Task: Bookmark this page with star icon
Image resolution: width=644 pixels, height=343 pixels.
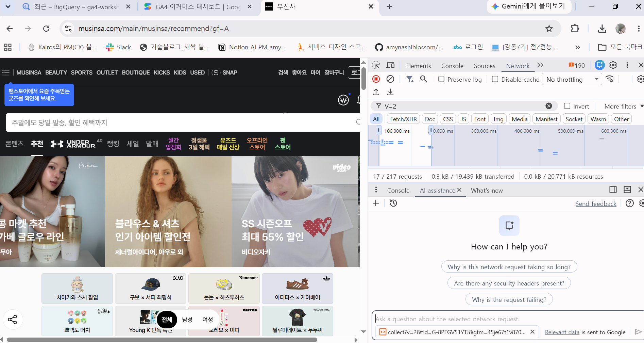Action: (549, 29)
